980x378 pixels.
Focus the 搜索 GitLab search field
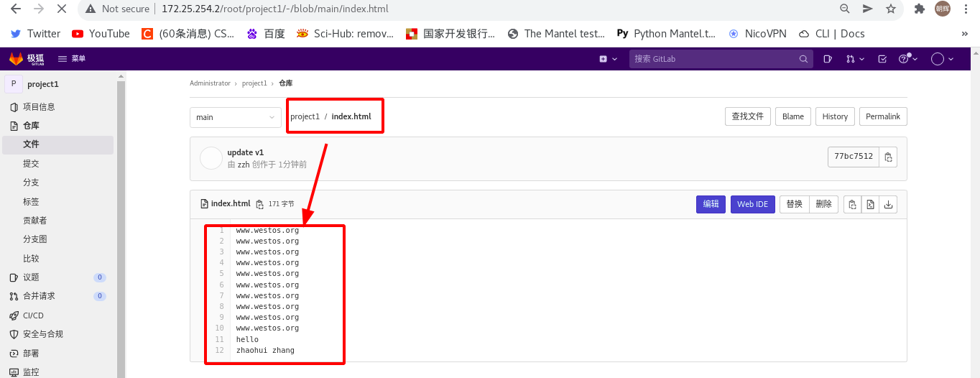click(x=722, y=59)
